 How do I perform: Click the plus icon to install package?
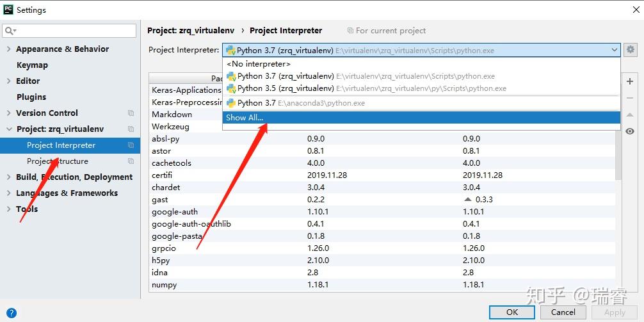(x=630, y=81)
